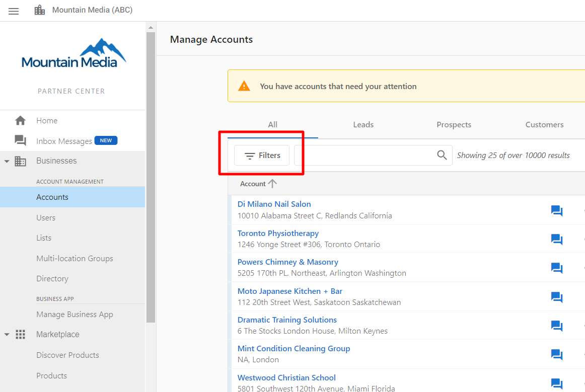
Task: Open chat for Powers Chimney & Masonry
Action: 557,268
